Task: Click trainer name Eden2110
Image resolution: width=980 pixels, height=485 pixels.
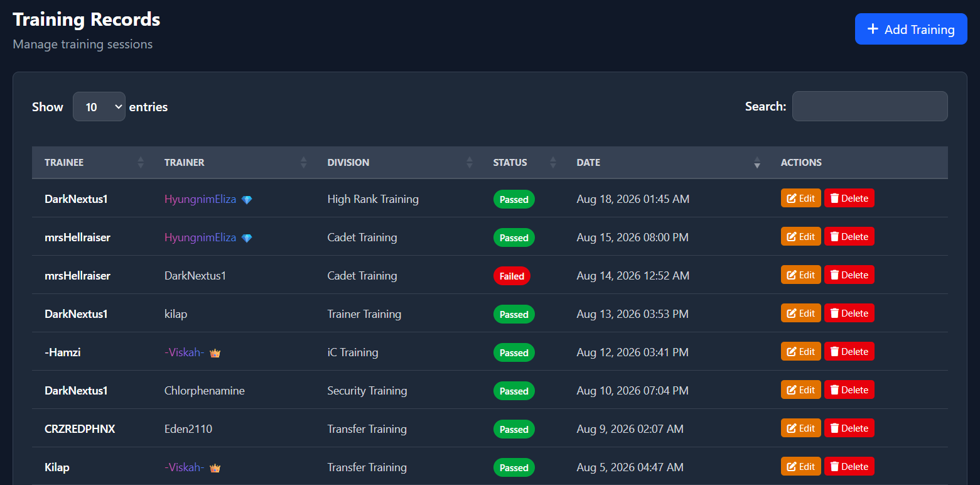Action: coord(188,429)
